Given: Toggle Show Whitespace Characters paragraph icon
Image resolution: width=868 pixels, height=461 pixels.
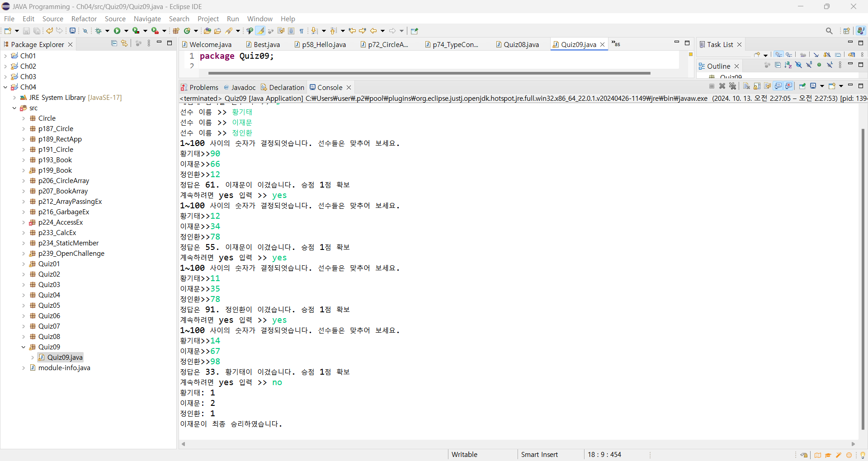Looking at the screenshot, I should (x=302, y=31).
